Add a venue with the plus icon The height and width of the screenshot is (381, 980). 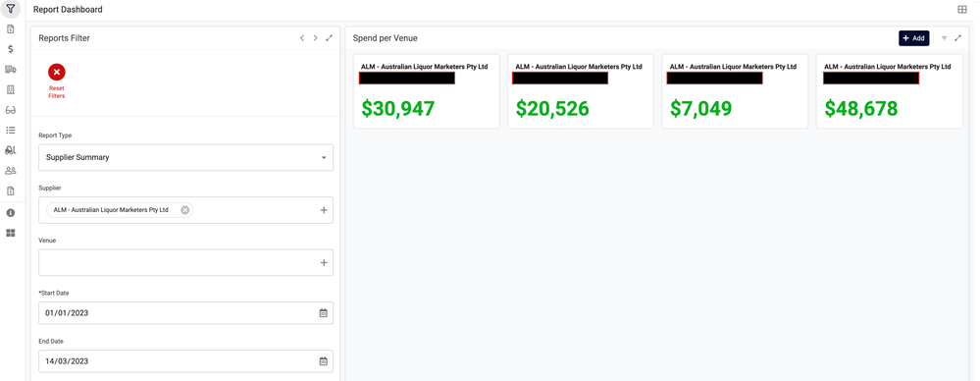coord(324,263)
